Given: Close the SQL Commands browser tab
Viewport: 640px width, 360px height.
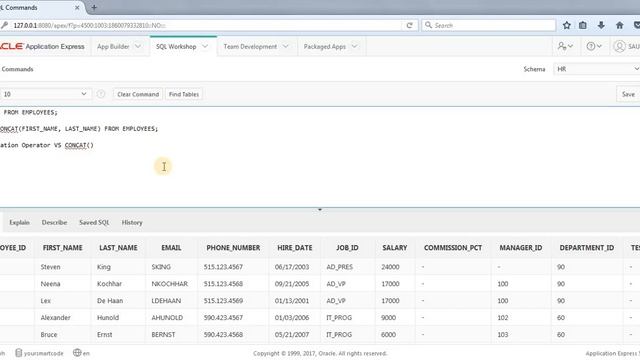Looking at the screenshot, I should tap(77, 7).
